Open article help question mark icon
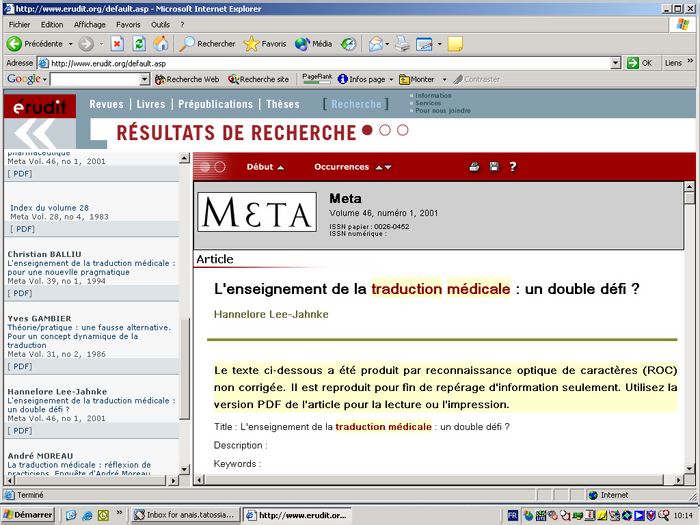This screenshot has width=700, height=525. tap(512, 167)
